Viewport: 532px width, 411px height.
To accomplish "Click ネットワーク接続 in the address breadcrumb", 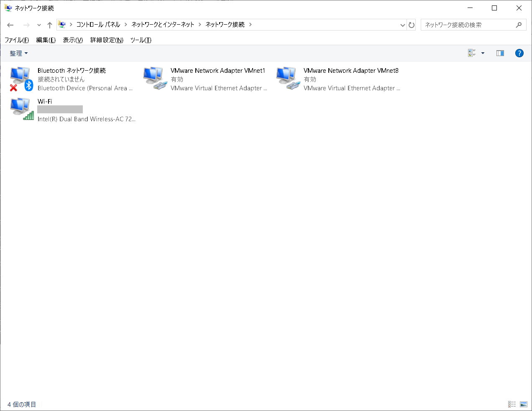I will pyautogui.click(x=225, y=25).
